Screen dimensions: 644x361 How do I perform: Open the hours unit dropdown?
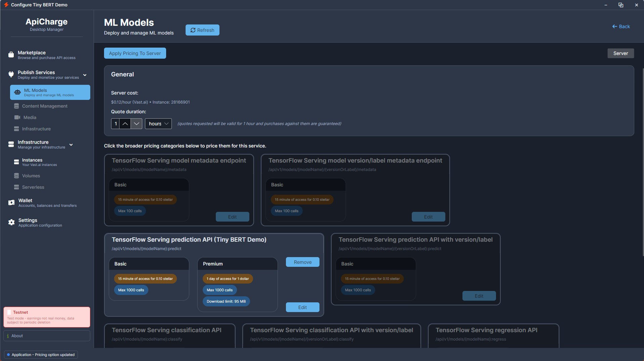click(158, 123)
